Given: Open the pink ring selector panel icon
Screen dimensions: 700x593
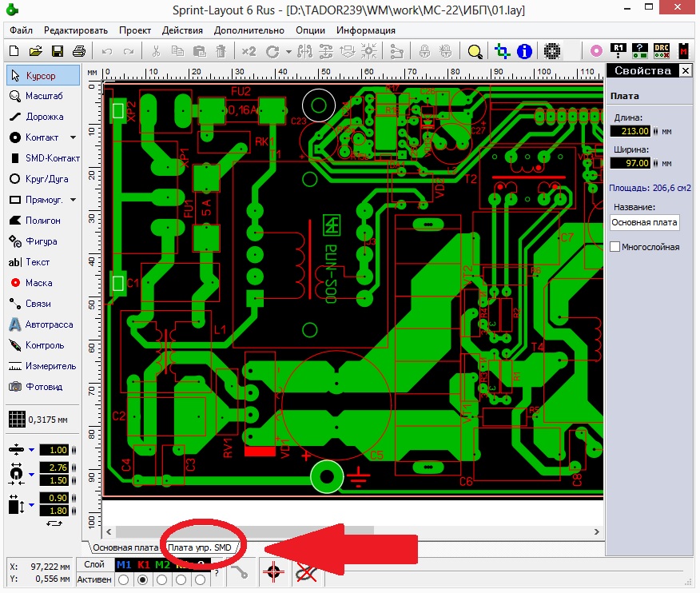Looking at the screenshot, I should point(596,51).
